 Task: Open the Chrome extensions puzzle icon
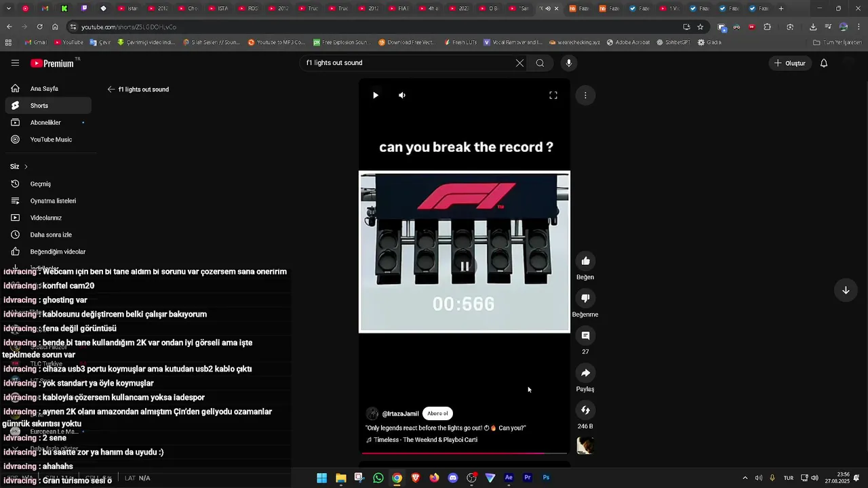click(768, 27)
